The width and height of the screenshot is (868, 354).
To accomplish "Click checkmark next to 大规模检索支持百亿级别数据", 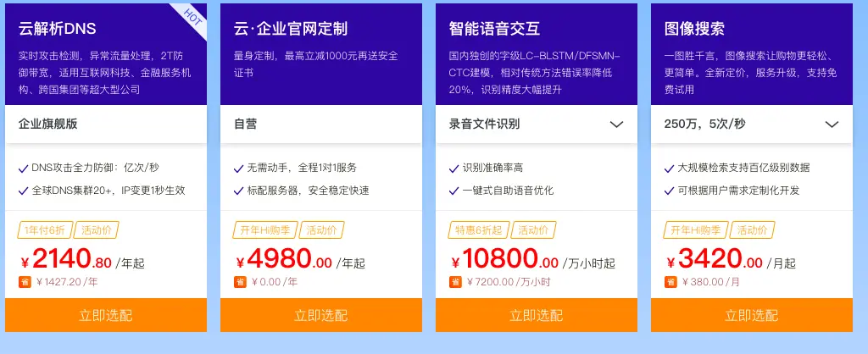I will 669,169.
